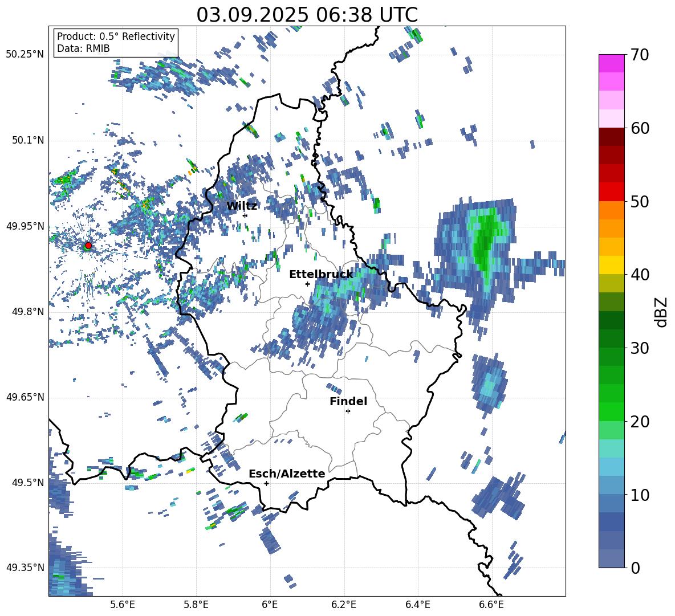This screenshot has width=675, height=616.
Task: Click the 49.35°N latitude label
Action: 25,568
